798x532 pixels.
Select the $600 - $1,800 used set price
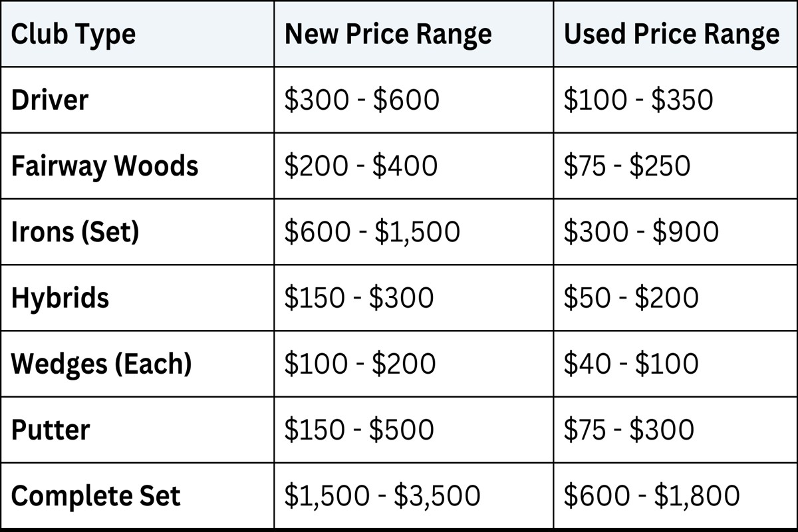652,496
